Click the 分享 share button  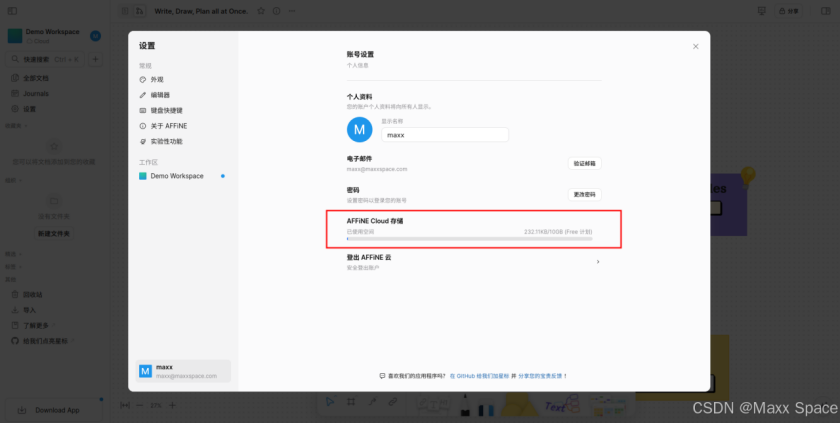(x=790, y=11)
